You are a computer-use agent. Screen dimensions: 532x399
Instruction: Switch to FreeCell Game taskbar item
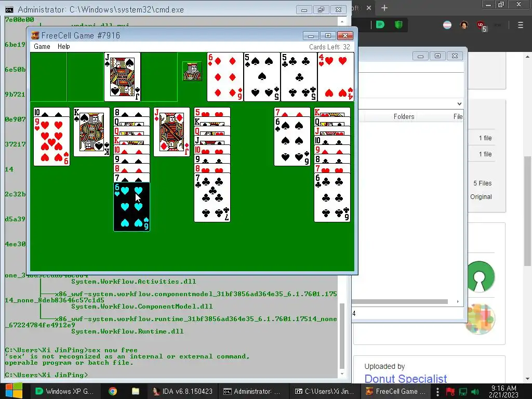coord(395,391)
